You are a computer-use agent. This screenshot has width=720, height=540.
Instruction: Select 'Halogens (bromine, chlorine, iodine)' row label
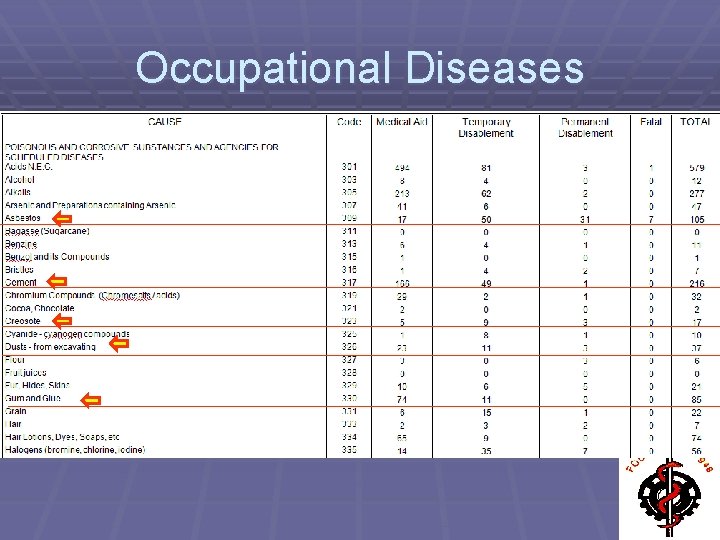point(75,450)
